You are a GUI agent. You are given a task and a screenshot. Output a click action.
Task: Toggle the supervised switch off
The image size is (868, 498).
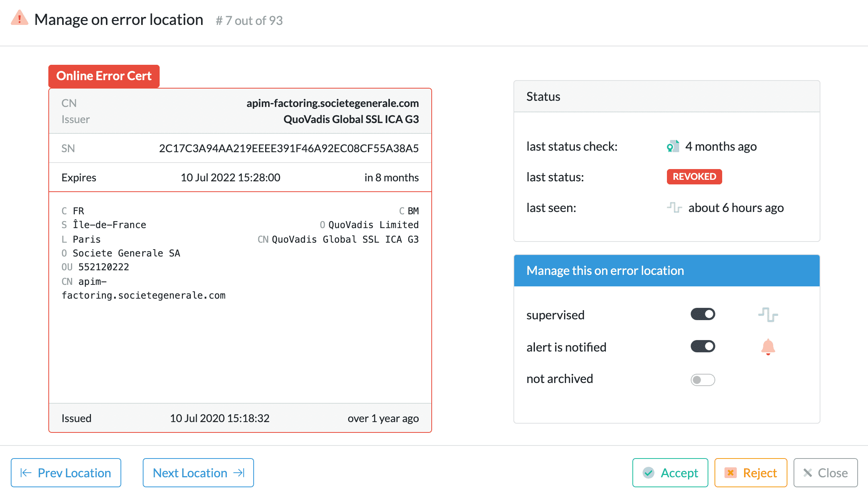coord(703,314)
